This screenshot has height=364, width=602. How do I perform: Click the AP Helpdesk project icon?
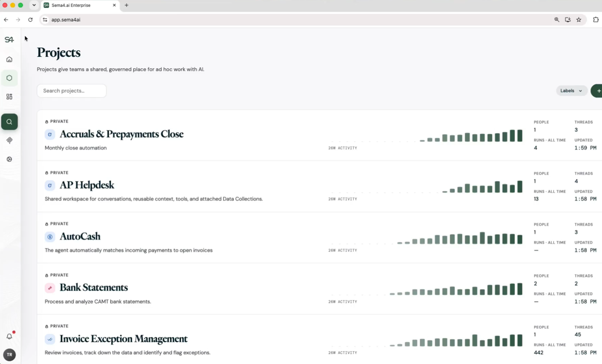50,185
